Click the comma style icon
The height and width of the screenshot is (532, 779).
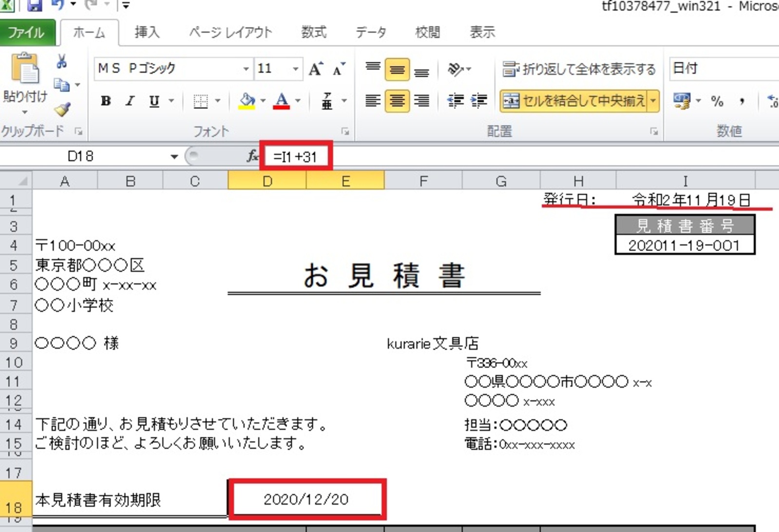741,101
